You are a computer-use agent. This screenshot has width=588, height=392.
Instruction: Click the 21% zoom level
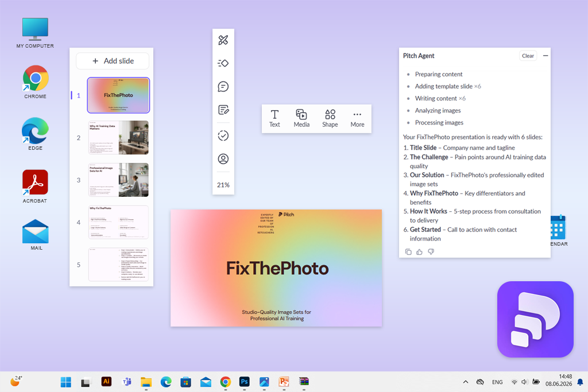[x=223, y=185]
